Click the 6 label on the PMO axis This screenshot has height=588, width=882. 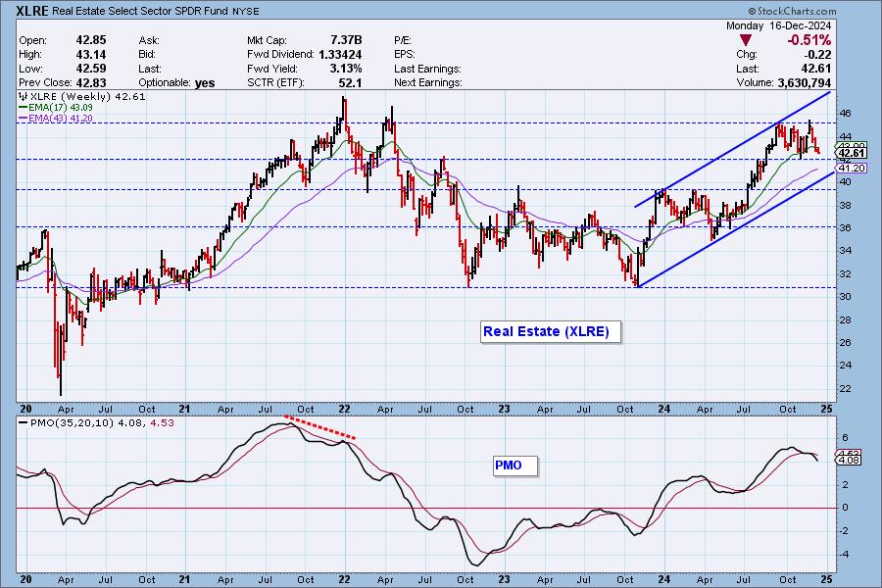845,438
